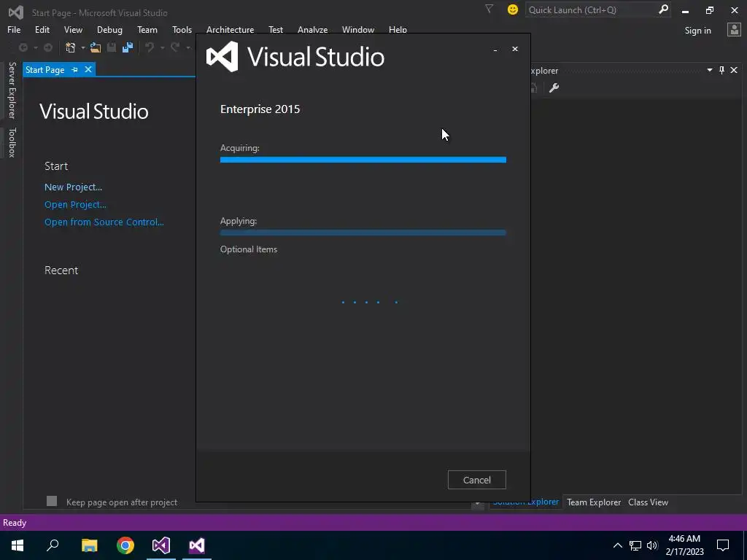Open the Analyze menu
Image resolution: width=747 pixels, height=560 pixels.
click(x=312, y=29)
